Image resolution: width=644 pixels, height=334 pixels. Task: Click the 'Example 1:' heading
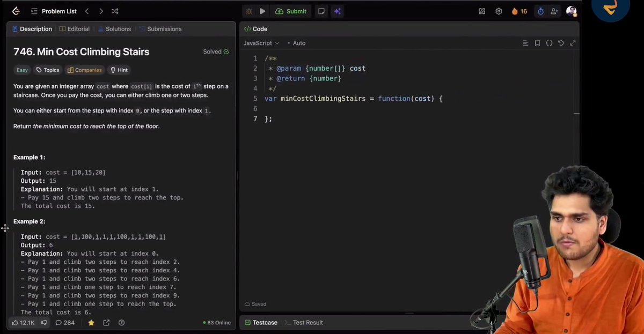(x=29, y=158)
